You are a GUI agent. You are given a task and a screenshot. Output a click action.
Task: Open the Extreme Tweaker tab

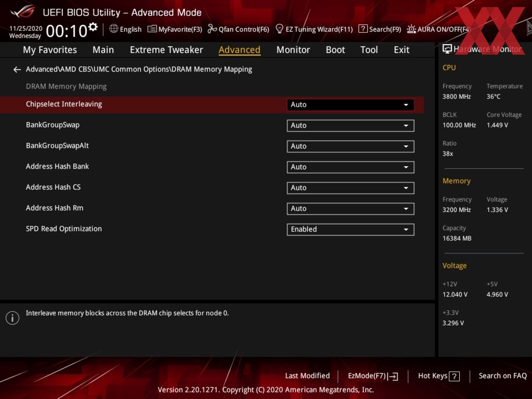(x=166, y=50)
